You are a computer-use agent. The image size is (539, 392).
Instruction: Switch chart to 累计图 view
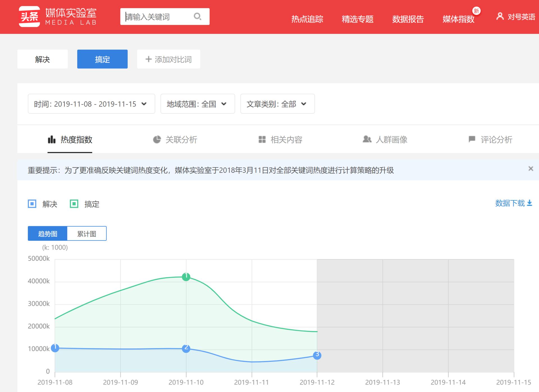86,233
